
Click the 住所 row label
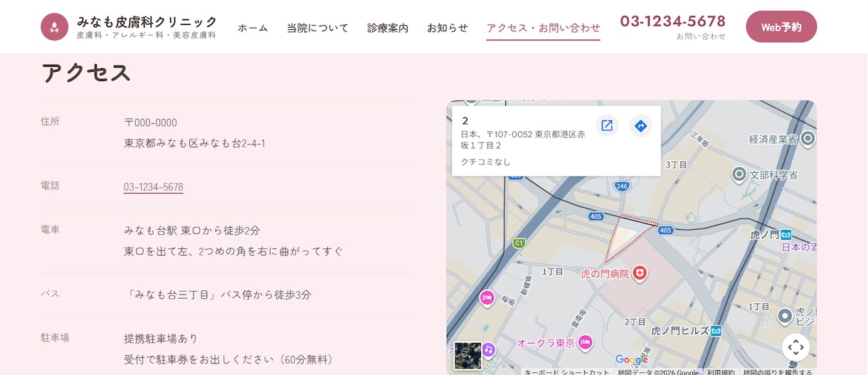point(51,122)
